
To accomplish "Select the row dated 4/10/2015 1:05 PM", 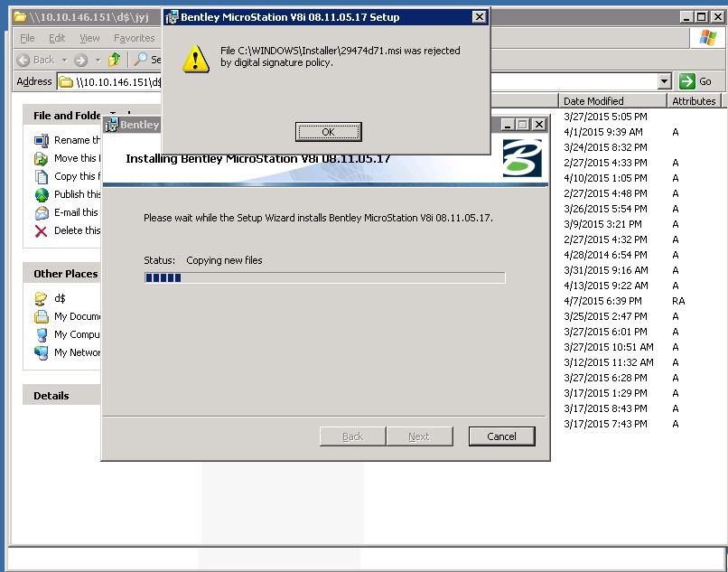I will pyautogui.click(x=605, y=178).
